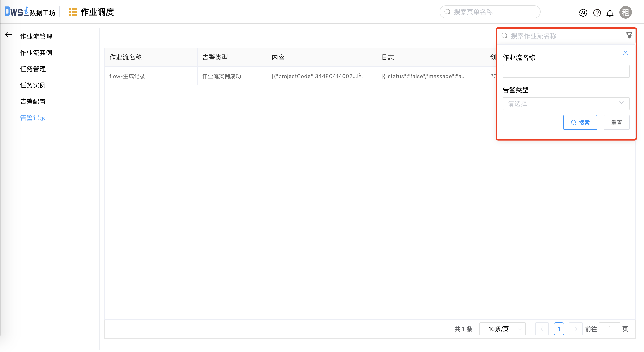The height and width of the screenshot is (352, 644).
Task: Click the page 1 pagination button
Action: pyautogui.click(x=559, y=329)
